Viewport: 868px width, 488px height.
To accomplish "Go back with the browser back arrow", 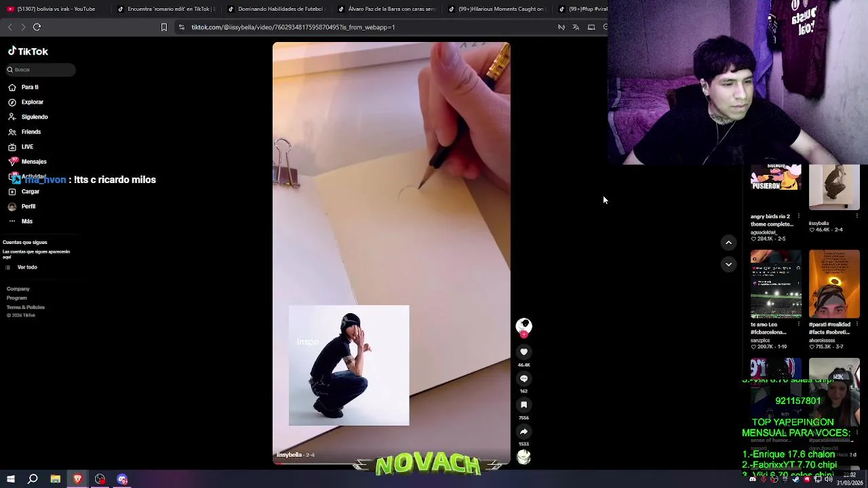I will pyautogui.click(x=9, y=27).
